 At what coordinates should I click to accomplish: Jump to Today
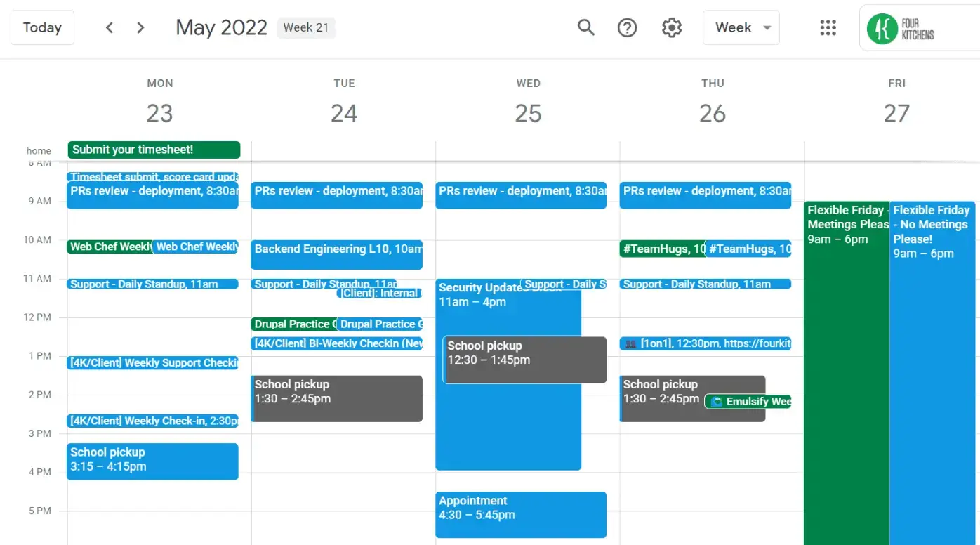pyautogui.click(x=42, y=28)
